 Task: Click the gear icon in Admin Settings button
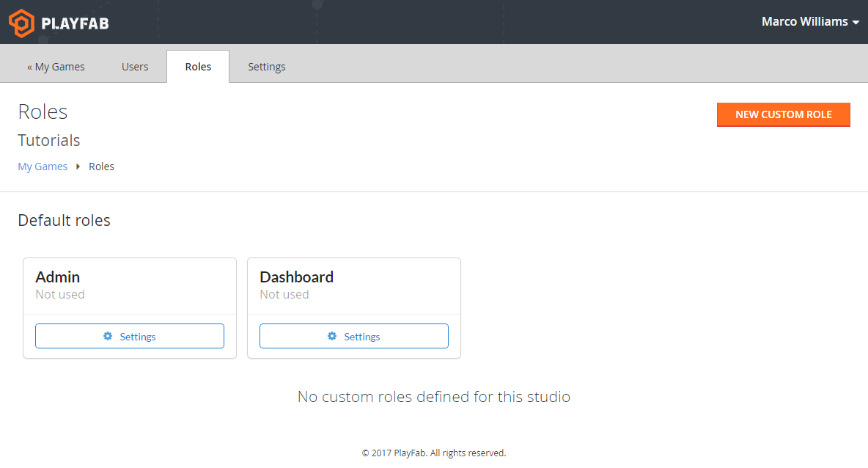[x=108, y=336]
